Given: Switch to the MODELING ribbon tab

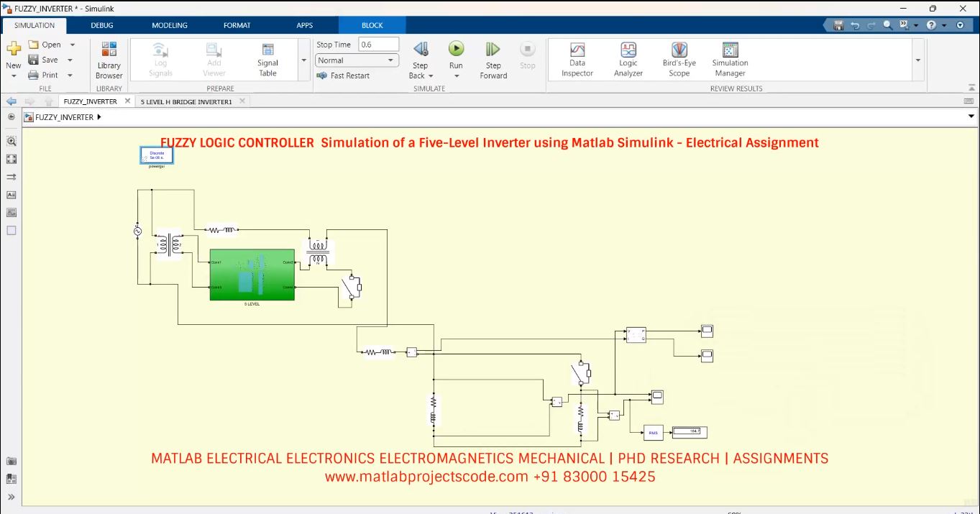Looking at the screenshot, I should point(169,24).
